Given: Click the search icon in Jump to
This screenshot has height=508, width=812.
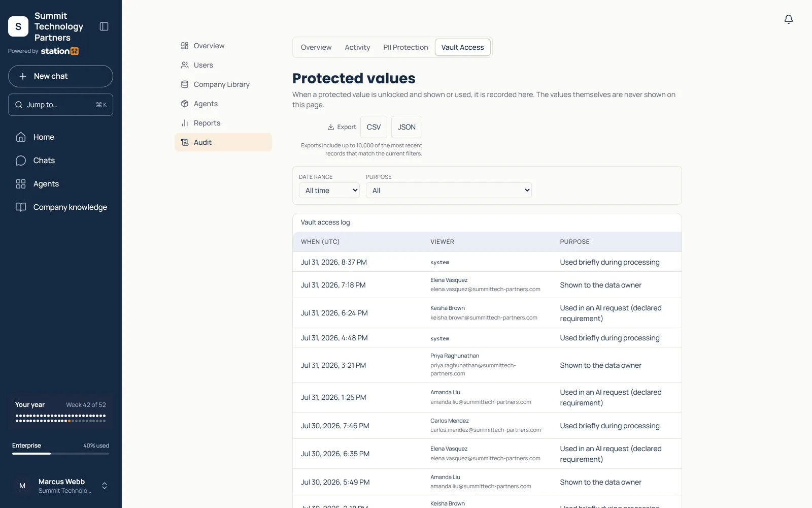Looking at the screenshot, I should pyautogui.click(x=19, y=105).
